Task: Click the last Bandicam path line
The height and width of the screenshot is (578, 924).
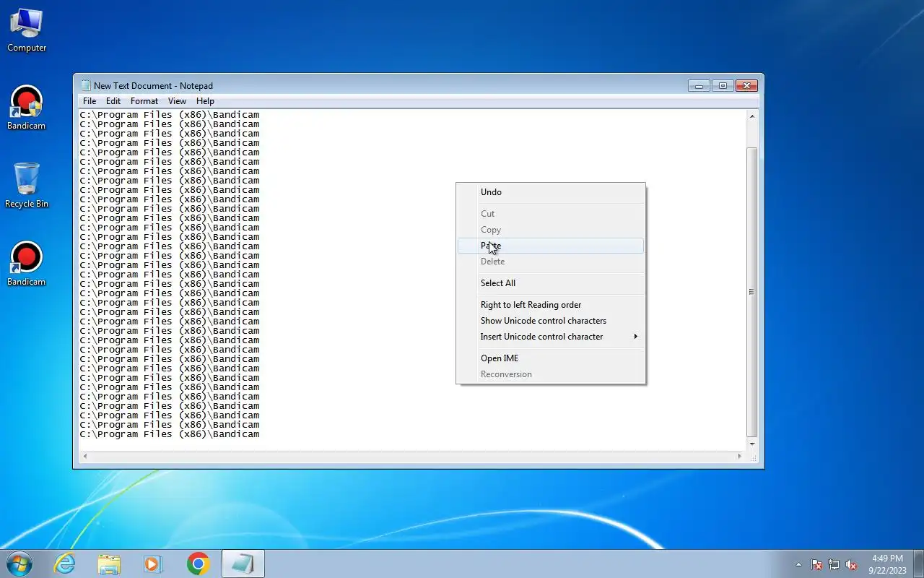Action: pos(170,434)
